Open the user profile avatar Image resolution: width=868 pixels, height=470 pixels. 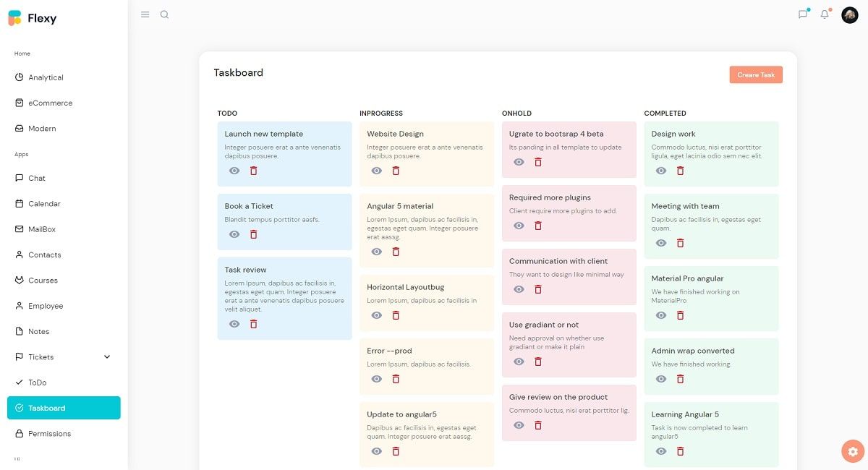coord(849,14)
